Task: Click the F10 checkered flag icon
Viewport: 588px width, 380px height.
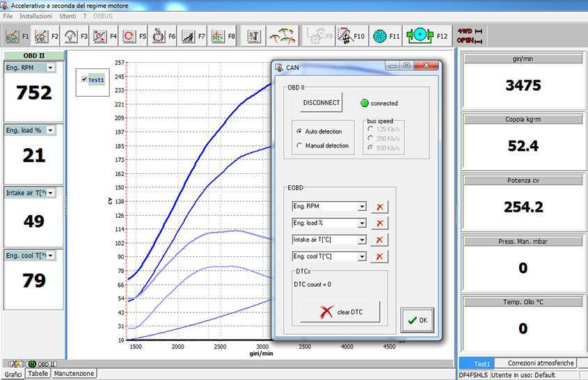Action: [x=344, y=35]
